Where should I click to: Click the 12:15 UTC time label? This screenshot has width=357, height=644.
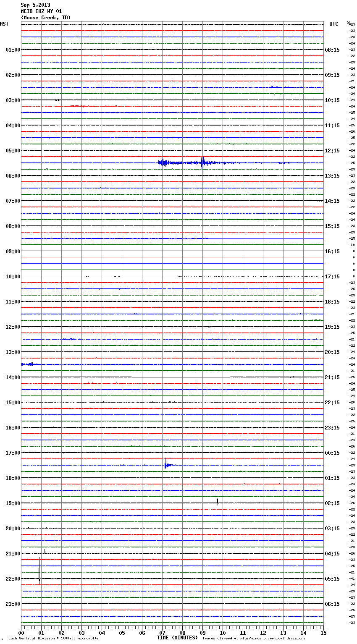coord(332,151)
